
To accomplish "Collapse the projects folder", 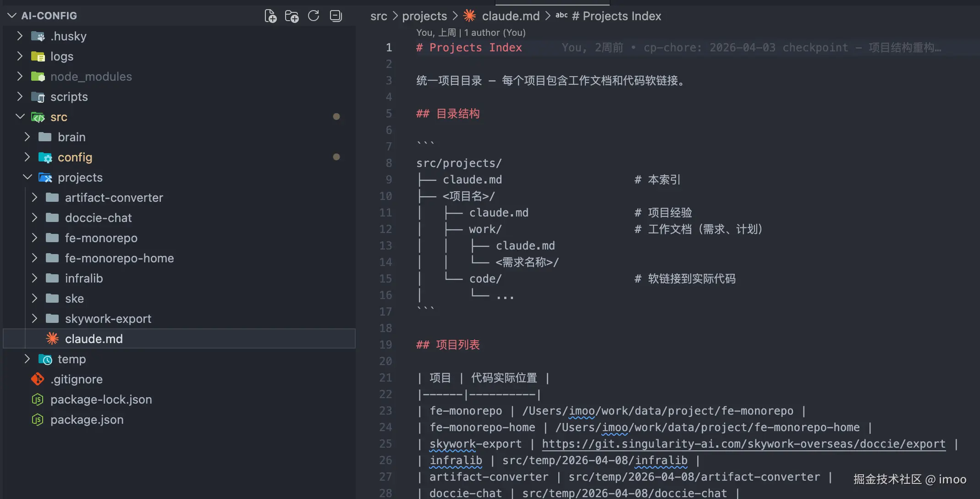I will pyautogui.click(x=27, y=177).
